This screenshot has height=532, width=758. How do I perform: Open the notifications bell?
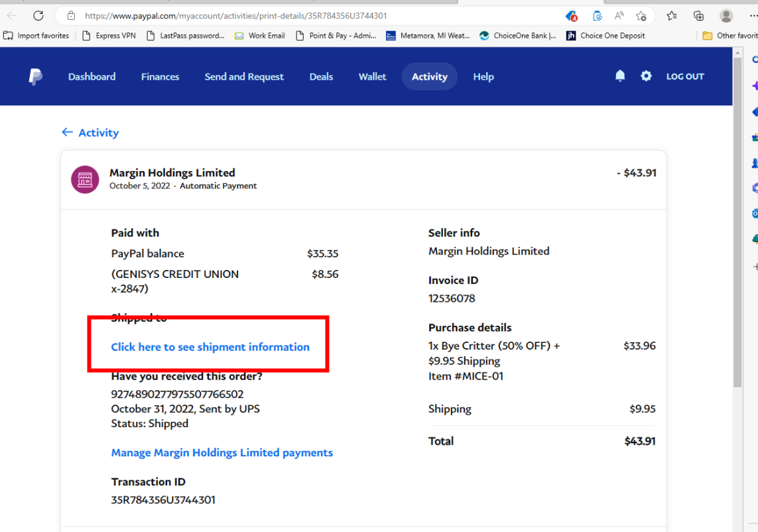coord(620,76)
